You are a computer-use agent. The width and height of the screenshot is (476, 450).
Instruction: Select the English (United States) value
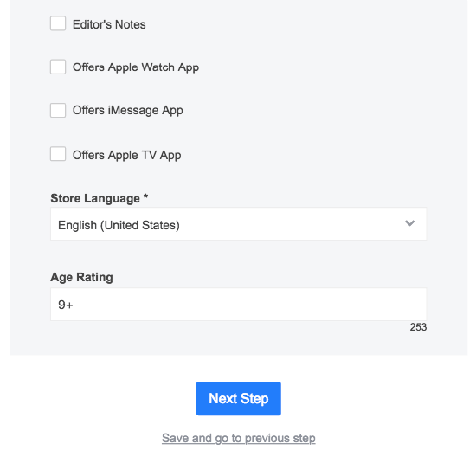[x=119, y=225]
